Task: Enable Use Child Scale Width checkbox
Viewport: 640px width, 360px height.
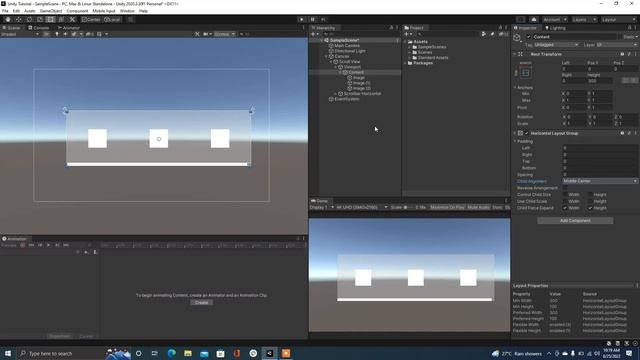Action: tap(565, 201)
